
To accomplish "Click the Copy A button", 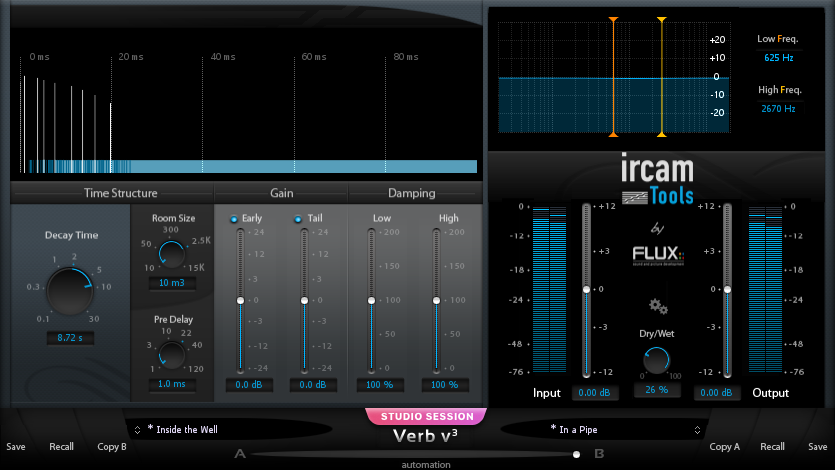I will [x=724, y=447].
